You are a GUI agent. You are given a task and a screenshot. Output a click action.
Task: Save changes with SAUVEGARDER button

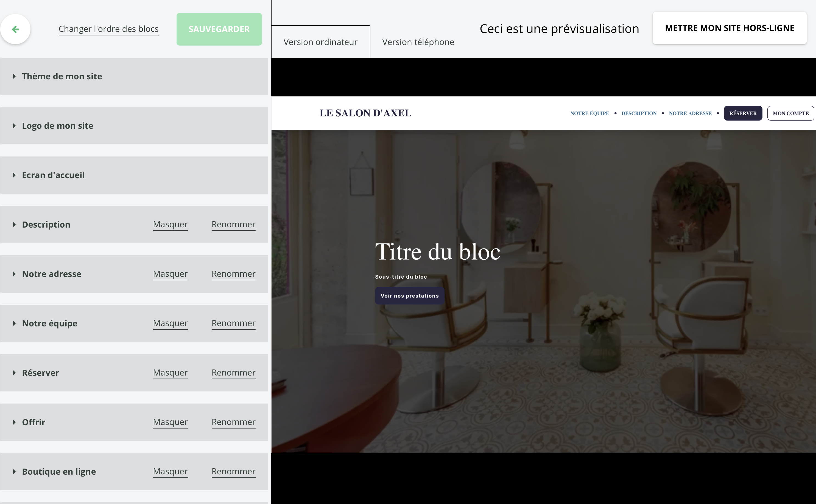tap(219, 29)
